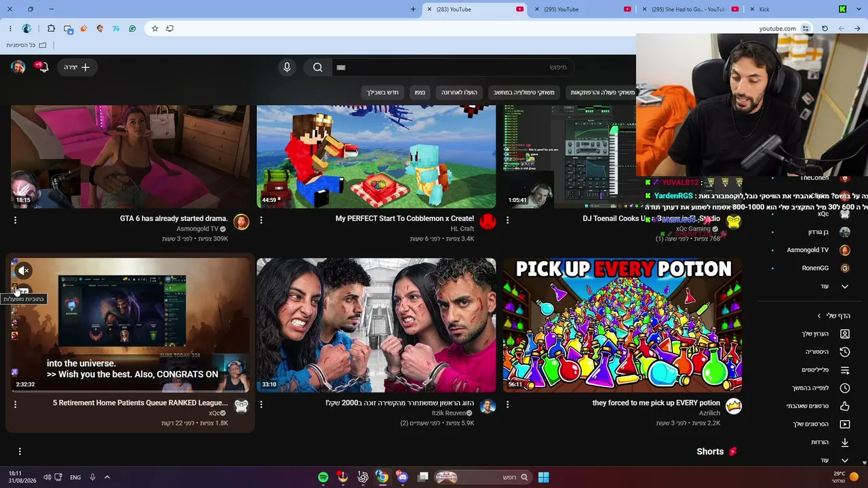The width and height of the screenshot is (868, 488).
Task: Open 'הערוץ שלך' your channel icon
Action: point(845,334)
